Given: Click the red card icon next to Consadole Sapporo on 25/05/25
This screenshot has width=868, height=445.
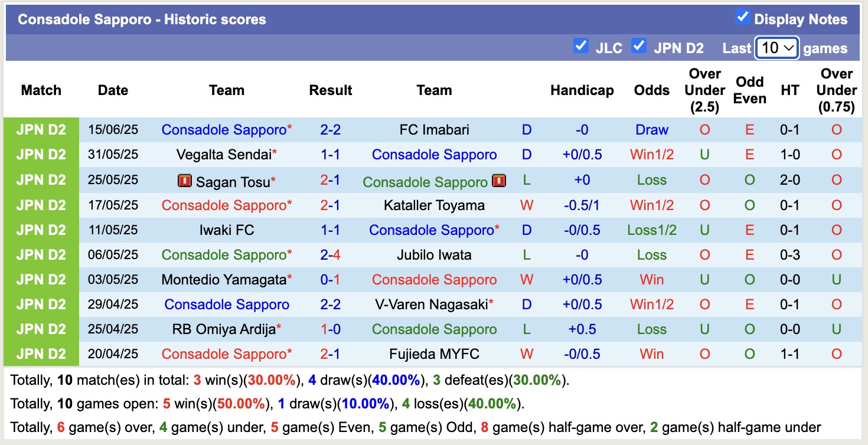Looking at the screenshot, I should point(499,181).
